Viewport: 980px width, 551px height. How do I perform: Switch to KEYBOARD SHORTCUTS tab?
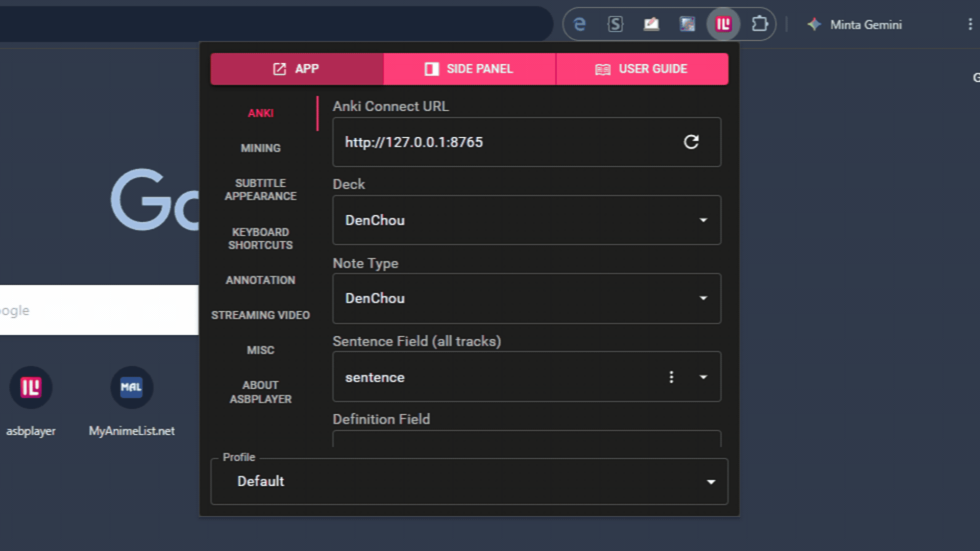coord(261,238)
